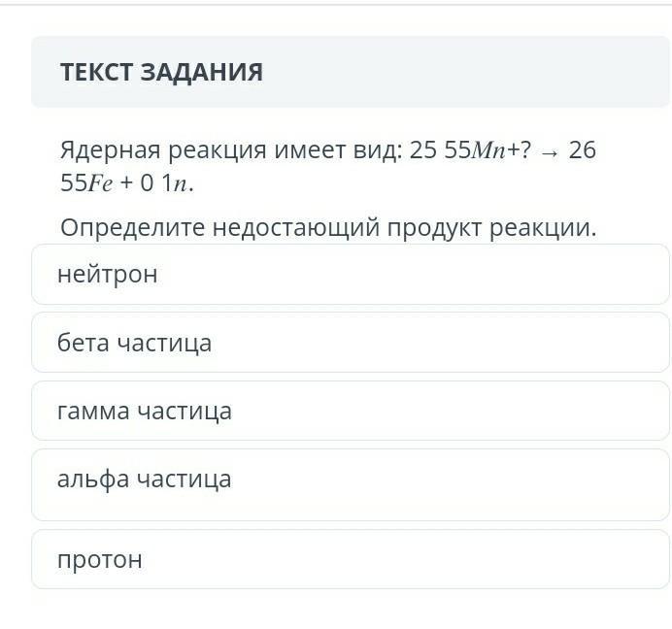Click the question mark in the reaction
Screen dimensions: 672x629
coord(526,152)
